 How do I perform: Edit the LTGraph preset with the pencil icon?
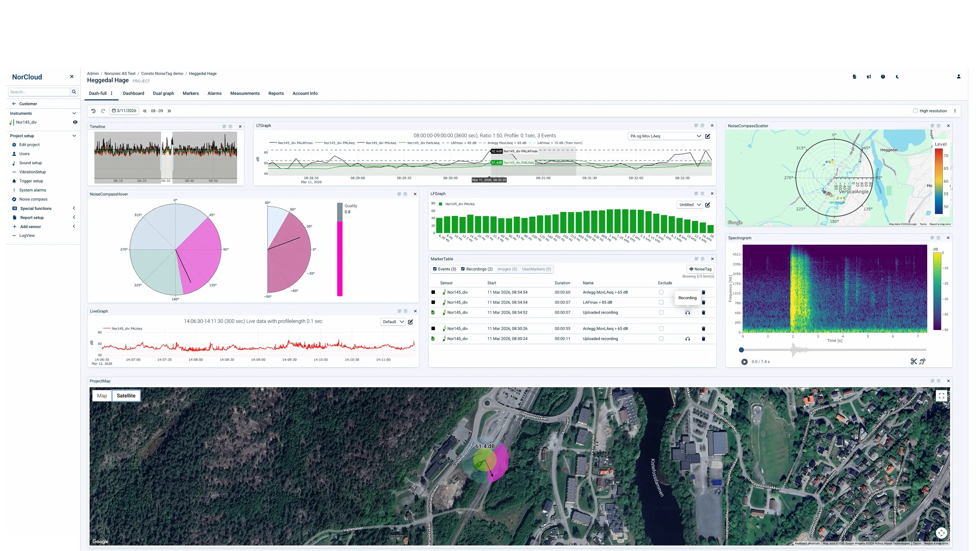tap(708, 136)
